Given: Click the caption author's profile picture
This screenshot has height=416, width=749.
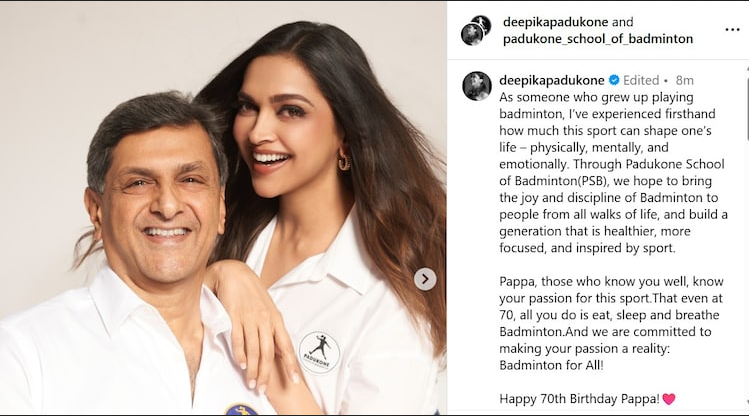Looking at the screenshot, I should click(x=477, y=86).
